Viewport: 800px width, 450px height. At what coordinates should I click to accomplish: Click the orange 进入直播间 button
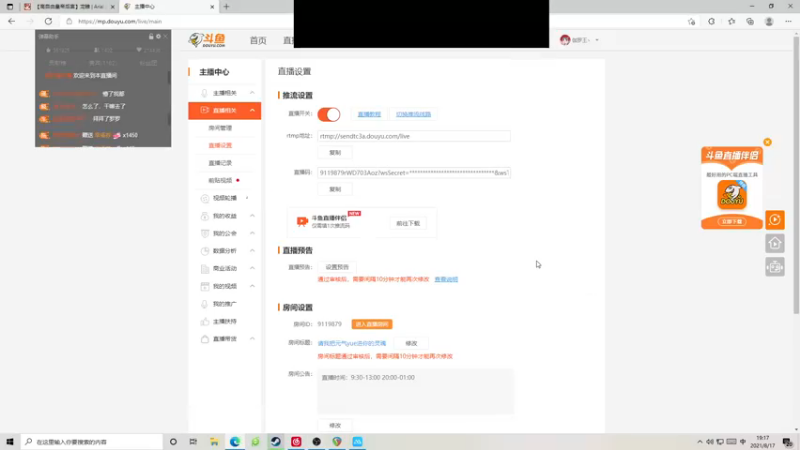click(372, 324)
